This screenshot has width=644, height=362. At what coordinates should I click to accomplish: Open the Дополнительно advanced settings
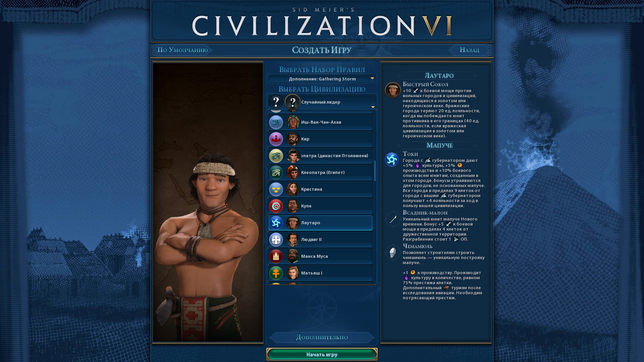click(322, 337)
